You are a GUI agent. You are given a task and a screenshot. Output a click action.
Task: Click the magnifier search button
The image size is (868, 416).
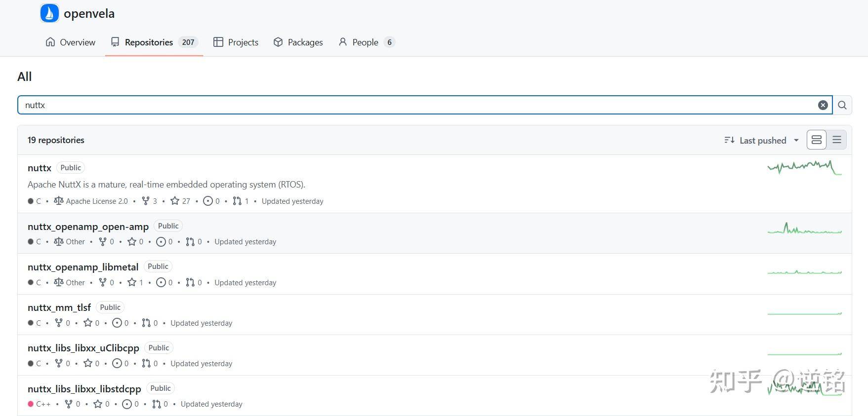842,105
